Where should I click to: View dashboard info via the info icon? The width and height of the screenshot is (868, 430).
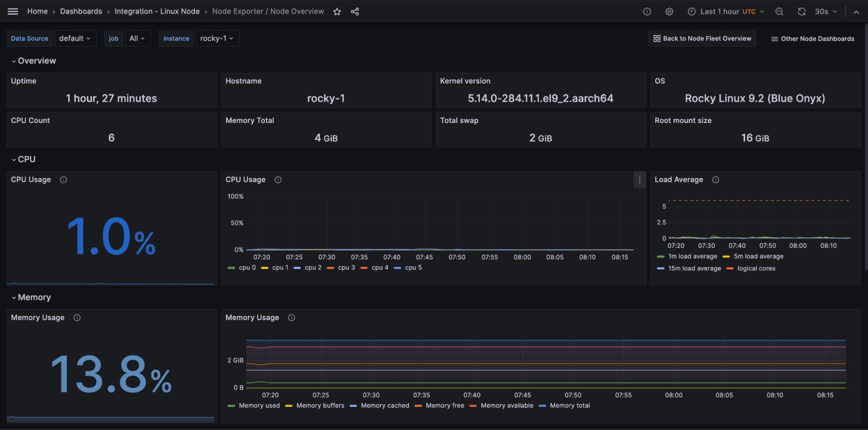647,11
